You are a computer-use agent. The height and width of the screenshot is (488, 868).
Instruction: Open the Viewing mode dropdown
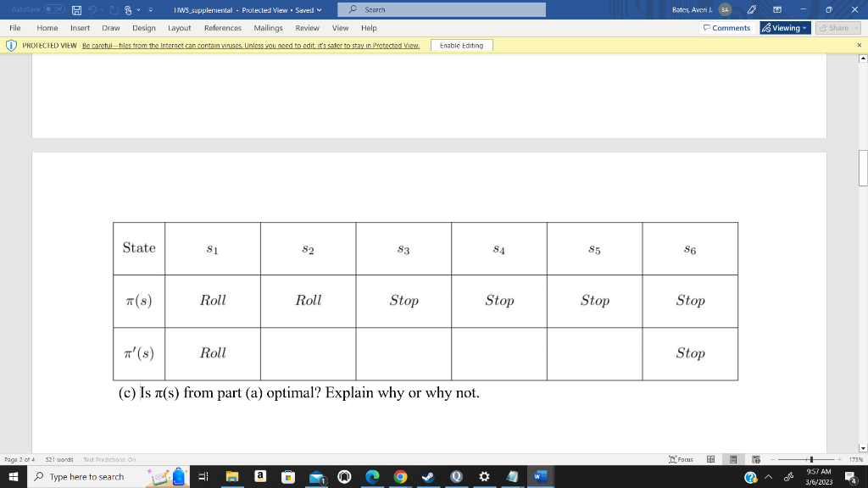(783, 28)
